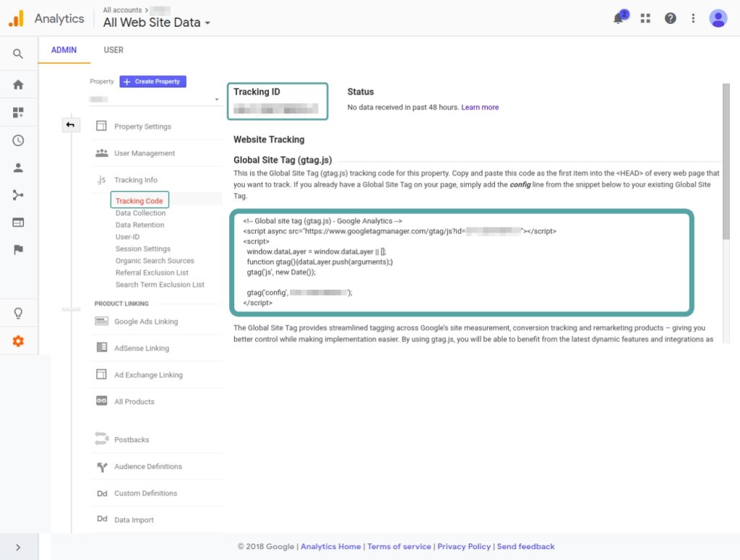Open the Audience reports icon
The height and width of the screenshot is (560, 740).
tap(17, 168)
